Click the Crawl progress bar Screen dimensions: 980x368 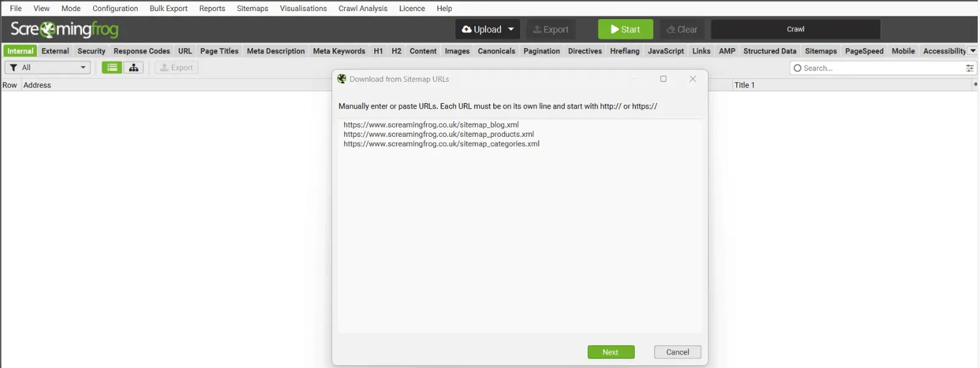coord(796,29)
